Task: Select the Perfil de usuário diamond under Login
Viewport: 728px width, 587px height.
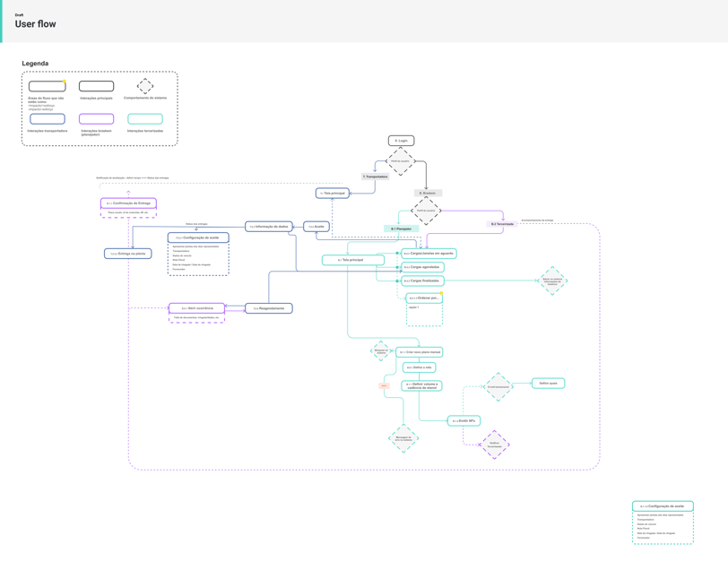Action: tap(400, 161)
